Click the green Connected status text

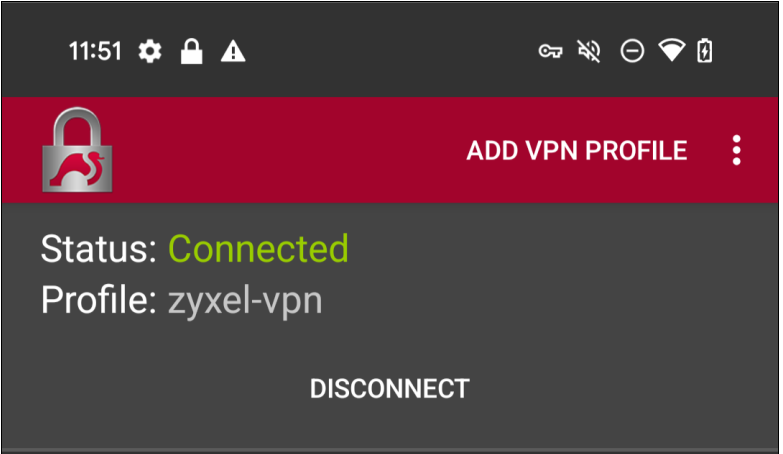(258, 248)
